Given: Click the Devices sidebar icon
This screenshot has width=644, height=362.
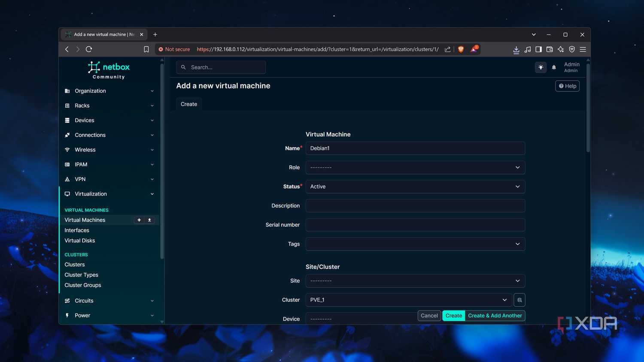Looking at the screenshot, I should pos(67,120).
